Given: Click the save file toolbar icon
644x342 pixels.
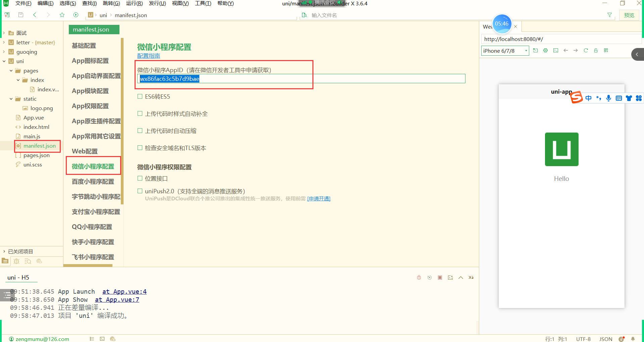Looking at the screenshot, I should [21, 15].
